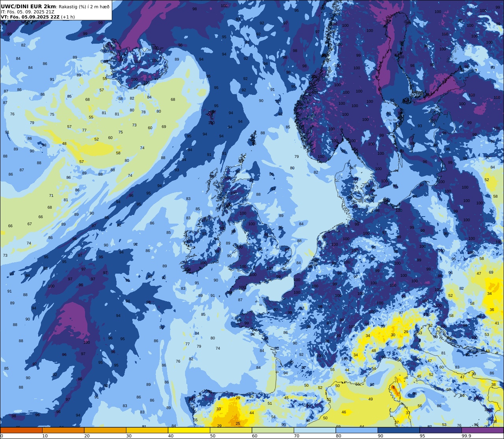Pick the 60–70% pale green legend swatch
Screen dimensions: 504x439
(x=273, y=430)
